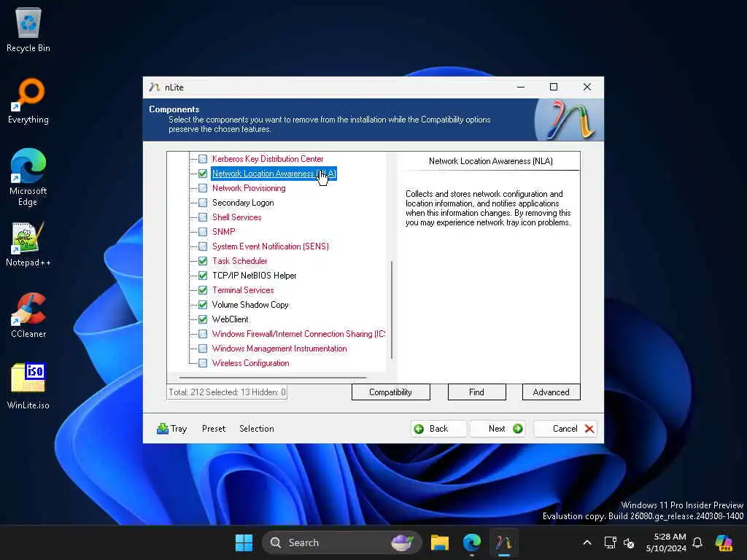Open Microsoft Edge from the taskbar

tap(472, 542)
